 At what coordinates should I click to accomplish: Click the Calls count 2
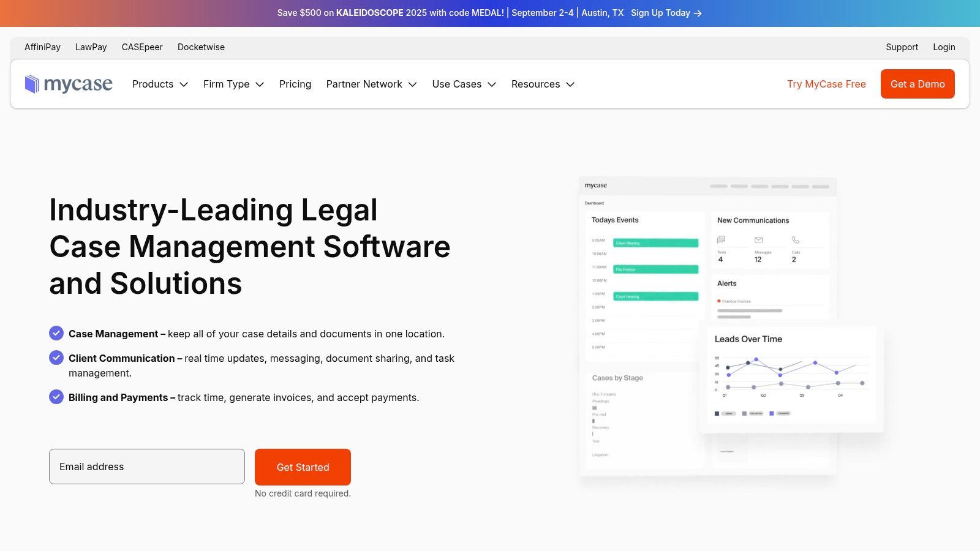794,260
